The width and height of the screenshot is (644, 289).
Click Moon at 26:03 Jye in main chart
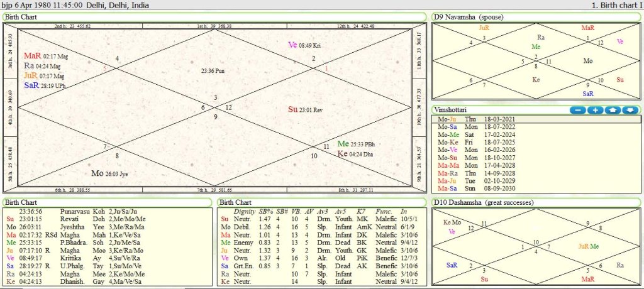pyautogui.click(x=109, y=173)
